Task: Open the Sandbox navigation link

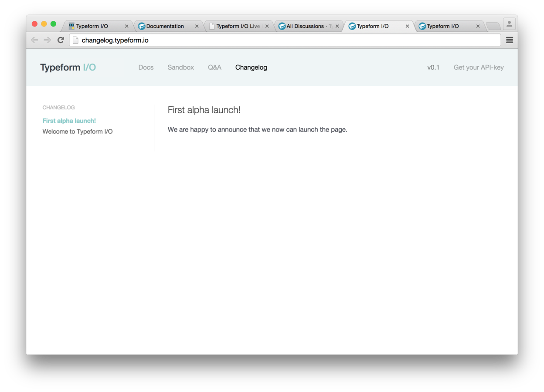Action: [180, 68]
